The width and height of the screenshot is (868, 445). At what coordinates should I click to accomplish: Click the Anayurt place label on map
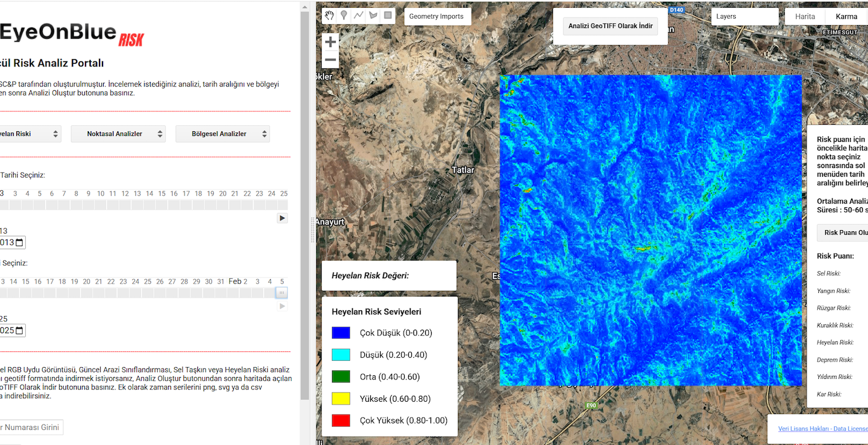tap(330, 222)
